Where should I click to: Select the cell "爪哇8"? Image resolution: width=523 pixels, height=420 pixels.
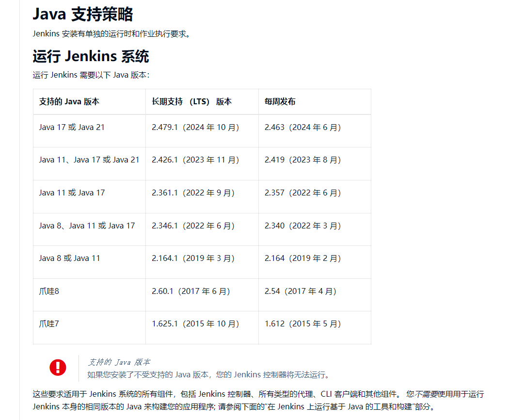tap(89, 295)
